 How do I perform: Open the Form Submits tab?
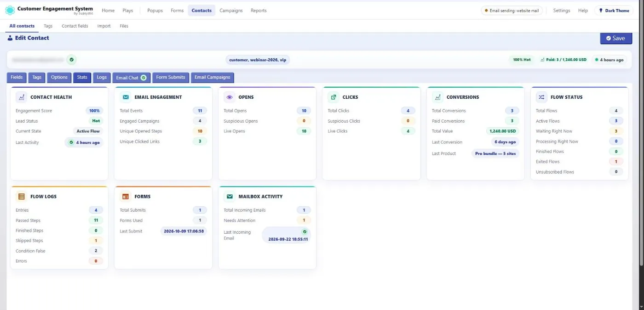click(171, 78)
